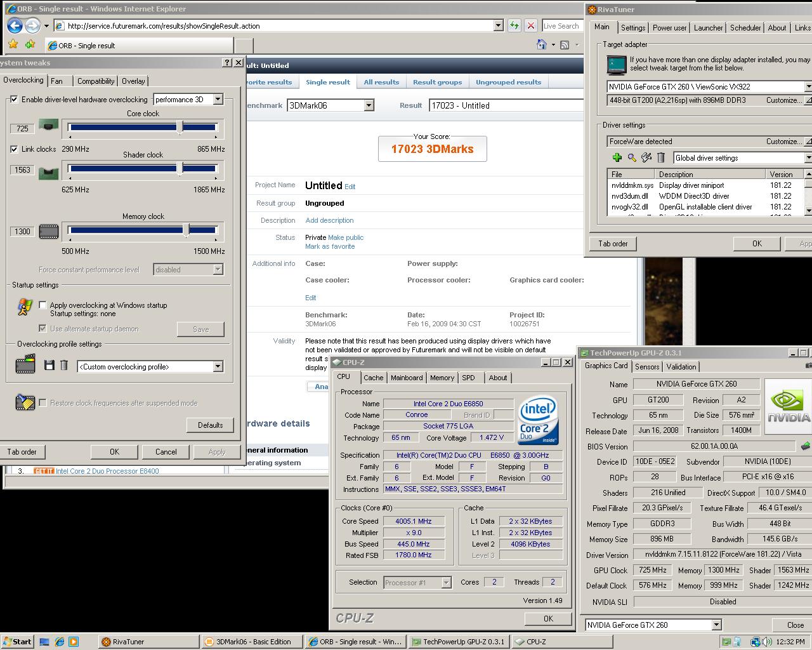Image resolution: width=812 pixels, height=650 pixels.
Task: Click the volume icon in the system tray
Action: 768,642
